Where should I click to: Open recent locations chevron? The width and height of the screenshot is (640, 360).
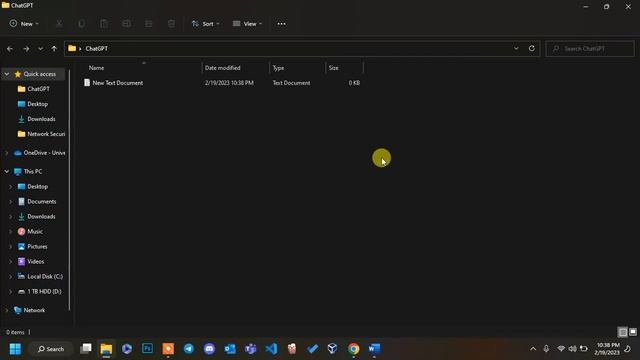click(x=40, y=49)
